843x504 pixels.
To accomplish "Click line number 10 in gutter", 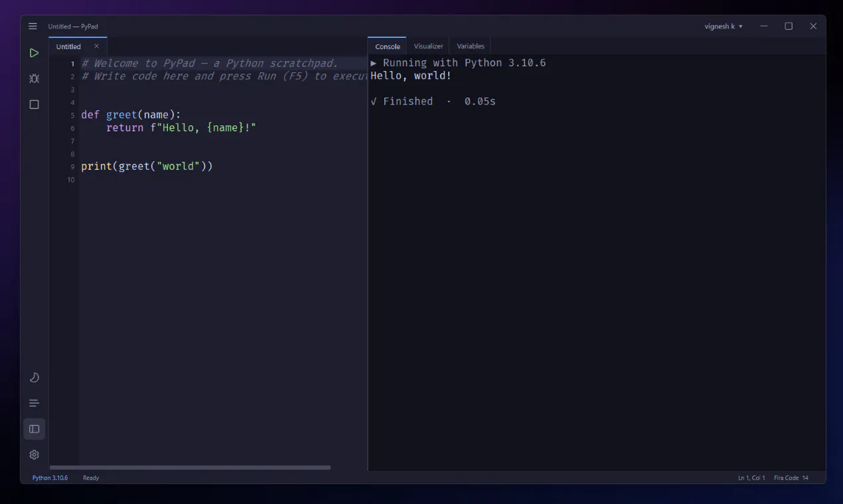I will (71, 180).
